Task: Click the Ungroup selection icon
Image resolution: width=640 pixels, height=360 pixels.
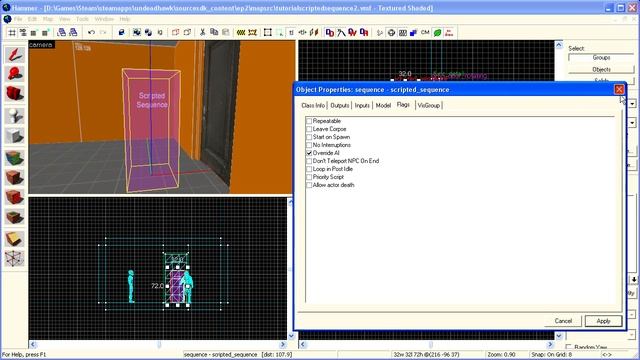Action: 148,32
